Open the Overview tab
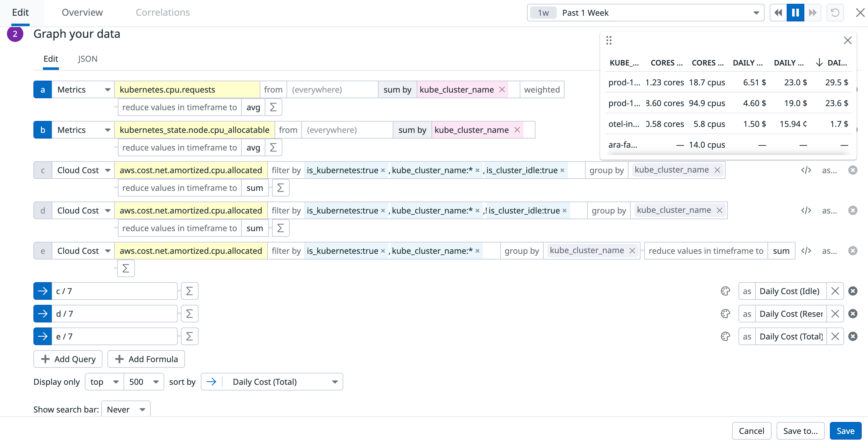This screenshot has height=444, width=868. [x=82, y=13]
